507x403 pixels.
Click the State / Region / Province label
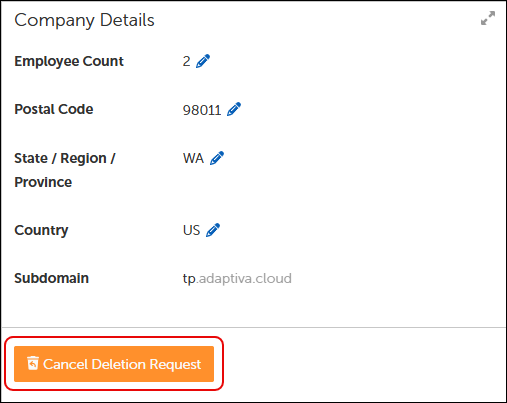click(65, 170)
